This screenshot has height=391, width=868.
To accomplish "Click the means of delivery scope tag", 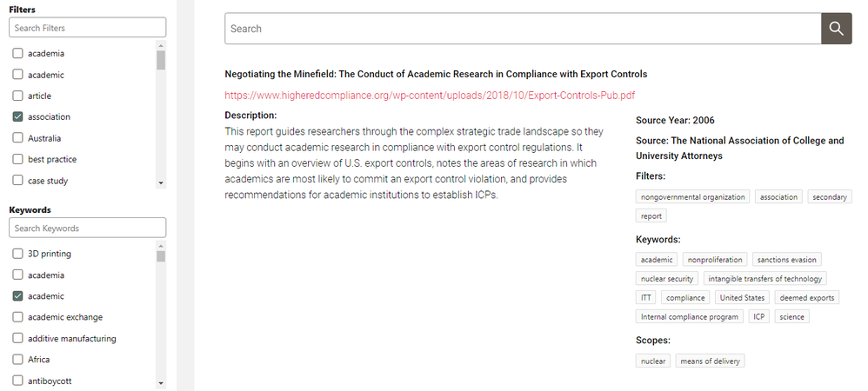I will (x=710, y=361).
